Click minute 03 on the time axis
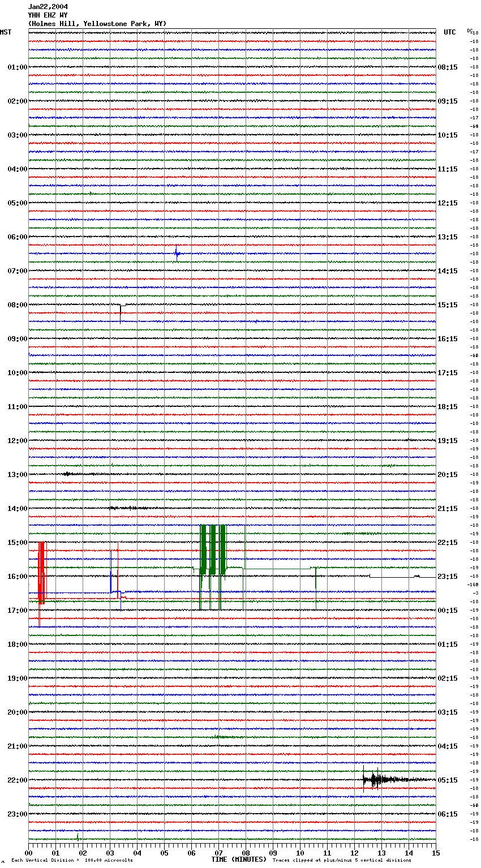 pyautogui.click(x=110, y=853)
